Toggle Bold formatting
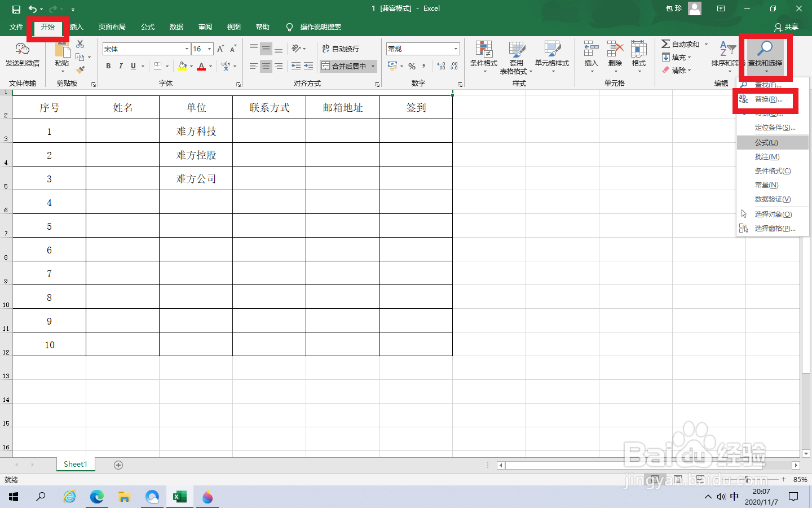Image resolution: width=812 pixels, height=508 pixels. coord(108,66)
